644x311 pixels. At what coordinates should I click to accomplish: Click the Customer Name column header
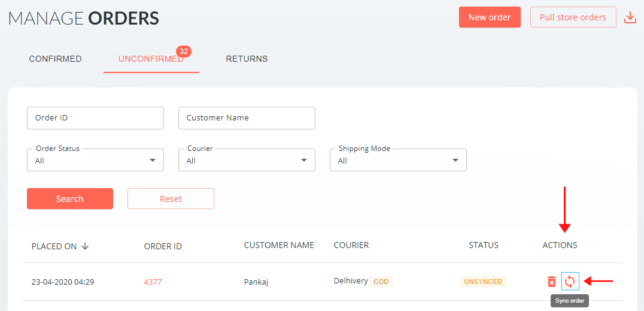pyautogui.click(x=279, y=245)
